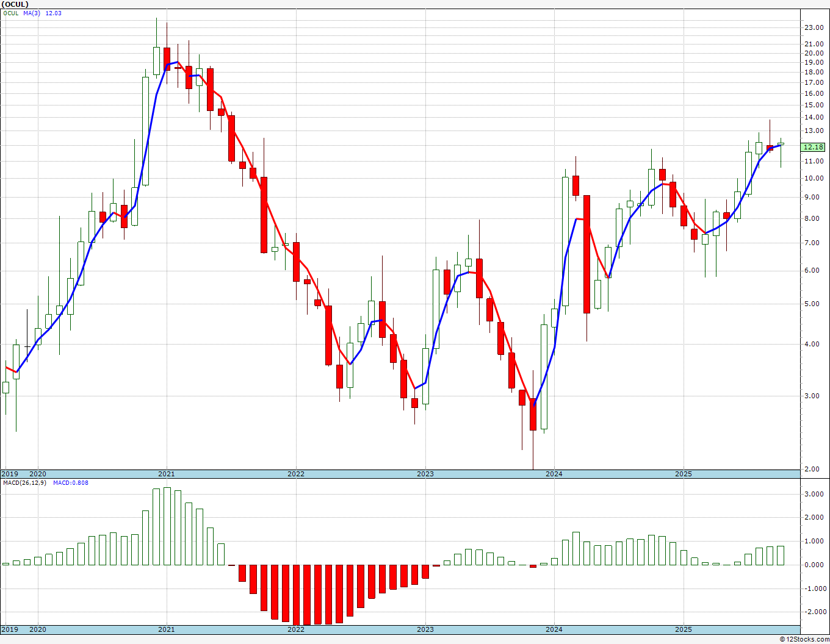Select the "MACD:0.808" value readout
830x644 pixels.
[71, 483]
